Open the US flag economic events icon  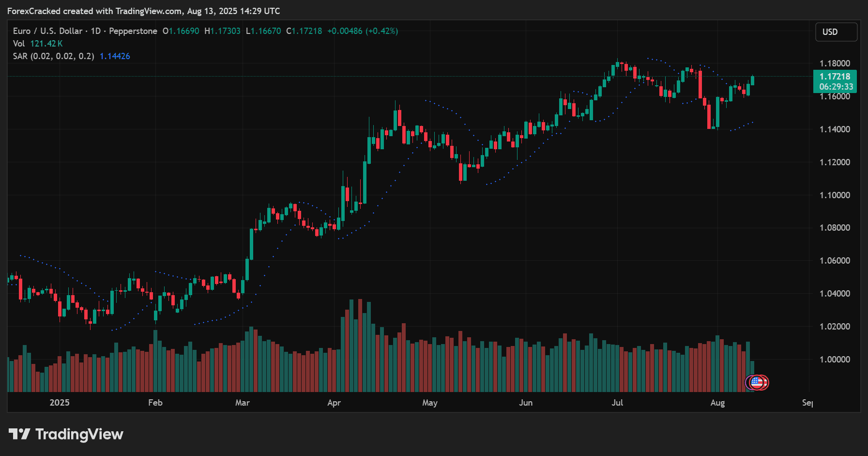coord(757,382)
